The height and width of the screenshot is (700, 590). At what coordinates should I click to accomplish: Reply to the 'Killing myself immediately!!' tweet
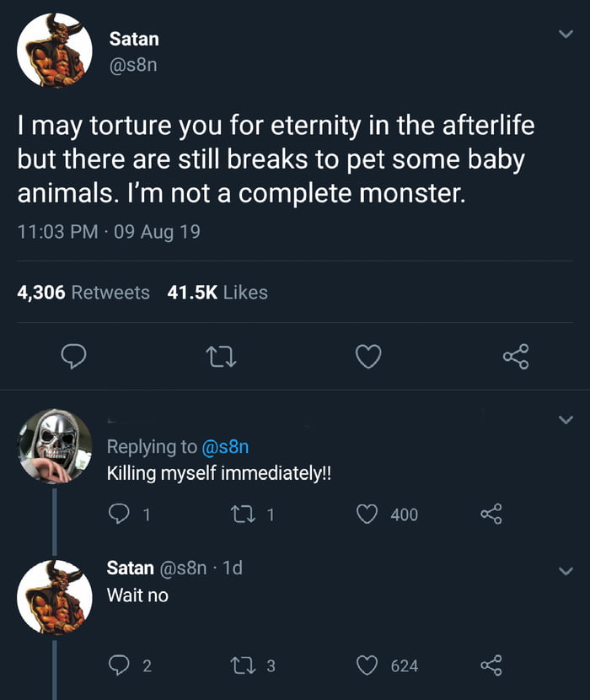tap(121, 514)
